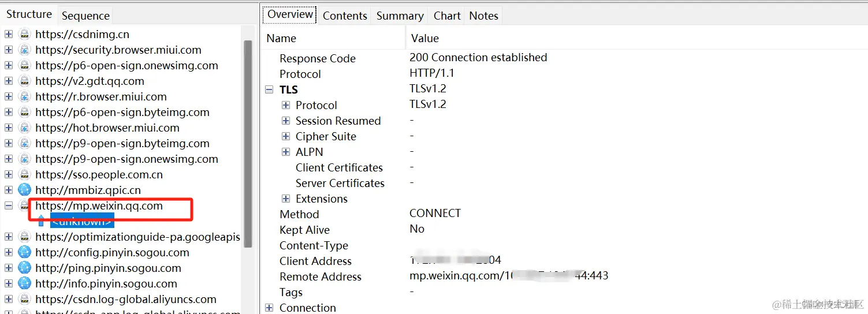Collapse the TLS section

[269, 89]
